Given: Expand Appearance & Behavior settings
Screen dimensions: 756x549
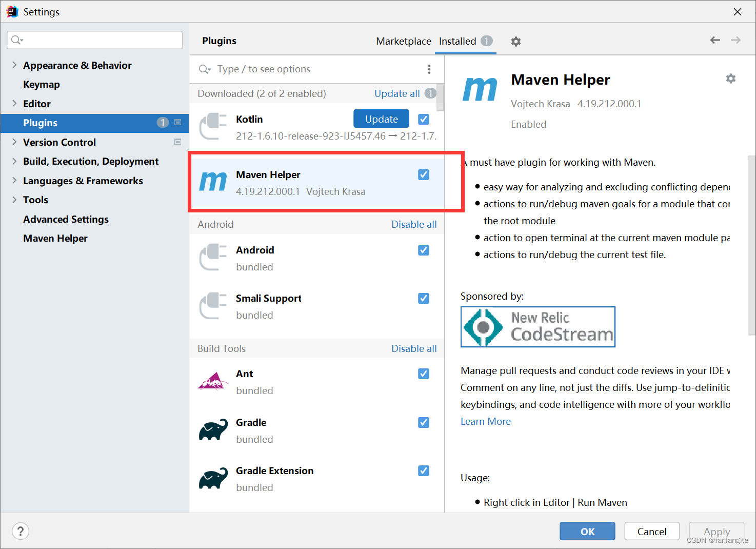Looking at the screenshot, I should (14, 65).
